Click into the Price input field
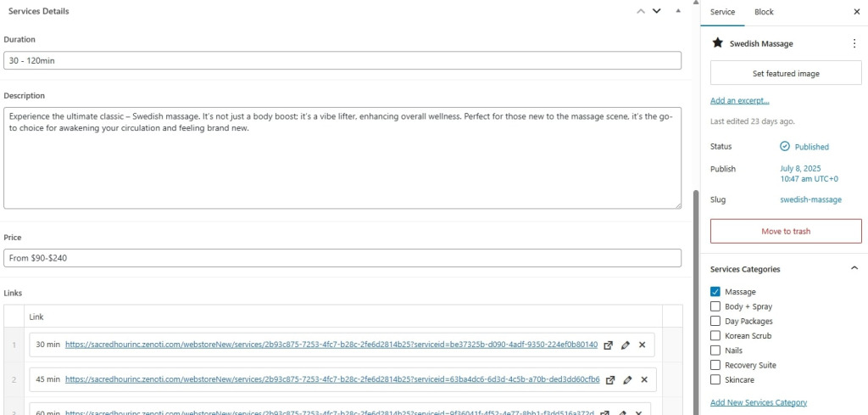This screenshot has width=868, height=415. tap(342, 258)
